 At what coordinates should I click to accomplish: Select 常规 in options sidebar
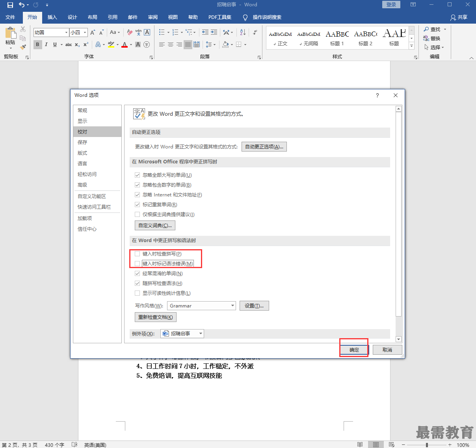pos(97,110)
